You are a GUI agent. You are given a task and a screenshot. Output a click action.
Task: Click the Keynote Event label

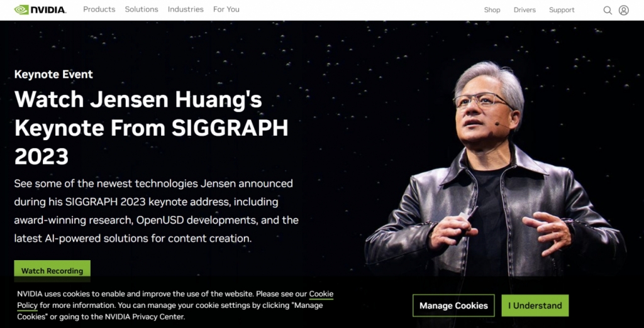tap(53, 74)
